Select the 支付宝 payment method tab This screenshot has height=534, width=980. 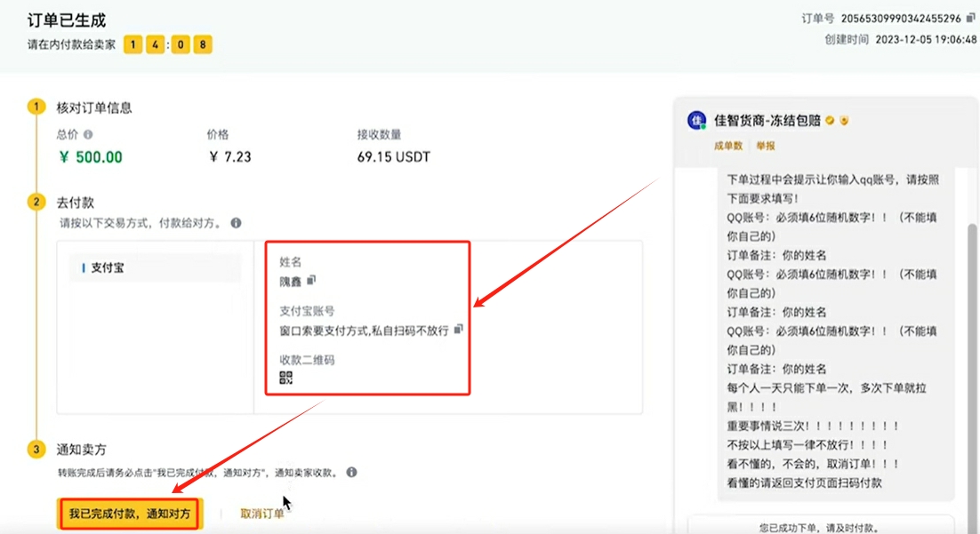point(156,267)
